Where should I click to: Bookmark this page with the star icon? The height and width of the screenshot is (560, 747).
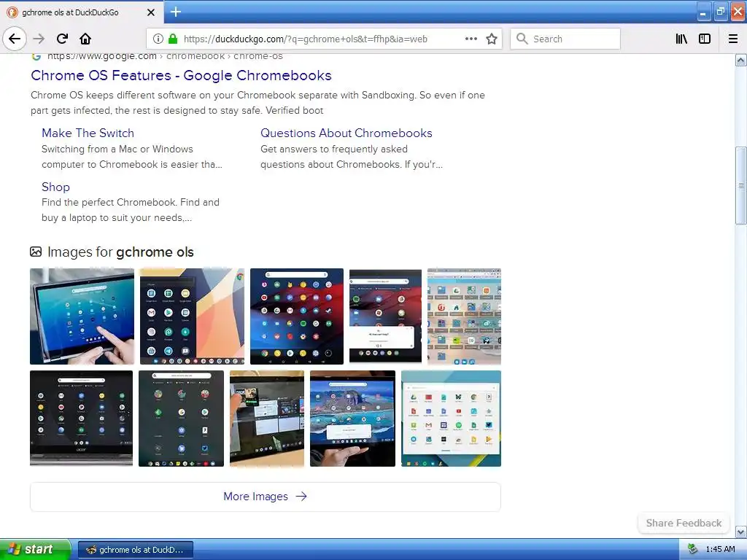pos(492,39)
